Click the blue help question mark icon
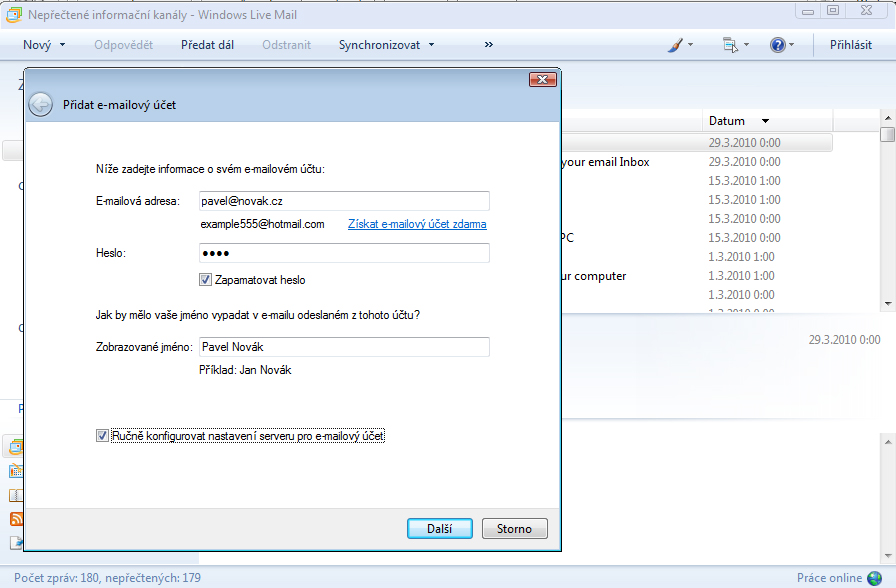Screen dimensions: 896x588 (778, 45)
